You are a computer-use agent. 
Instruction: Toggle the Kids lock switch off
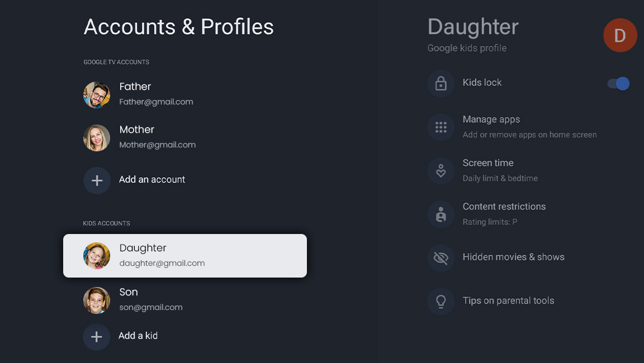pyautogui.click(x=618, y=84)
